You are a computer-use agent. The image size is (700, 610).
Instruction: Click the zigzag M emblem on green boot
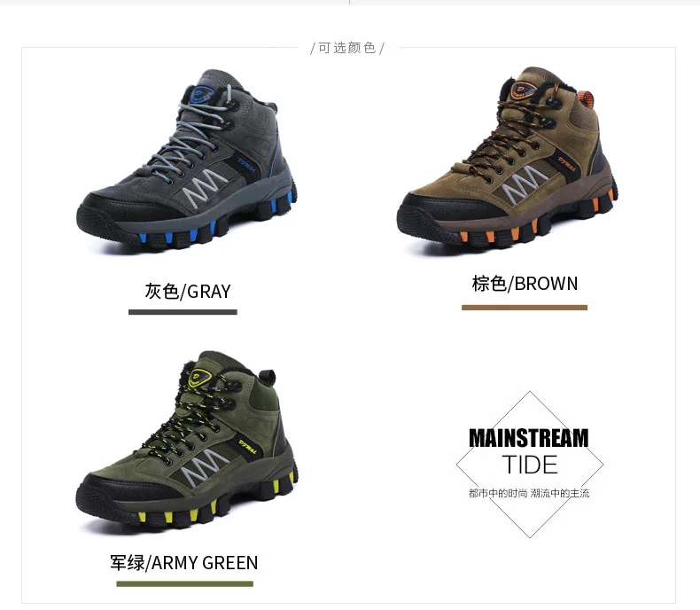pyautogui.click(x=205, y=467)
